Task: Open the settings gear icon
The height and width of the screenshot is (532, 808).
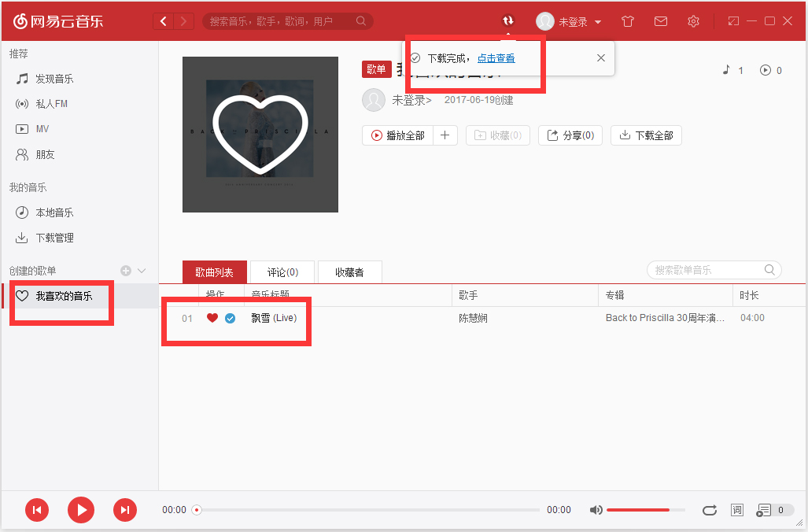Action: point(693,21)
